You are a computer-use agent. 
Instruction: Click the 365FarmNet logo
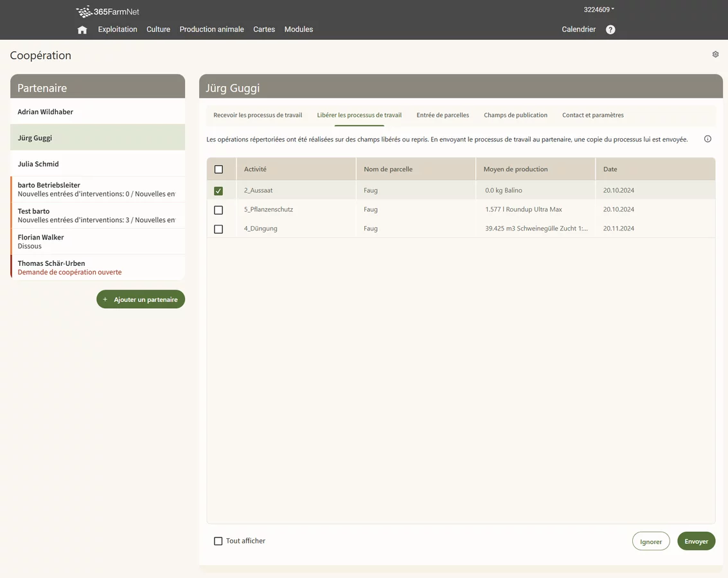[107, 12]
